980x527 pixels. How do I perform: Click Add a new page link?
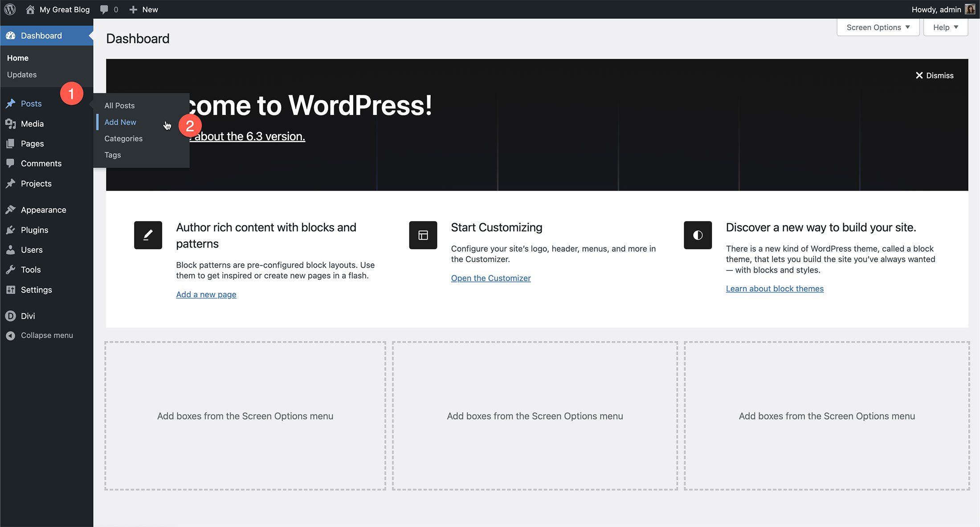(206, 294)
